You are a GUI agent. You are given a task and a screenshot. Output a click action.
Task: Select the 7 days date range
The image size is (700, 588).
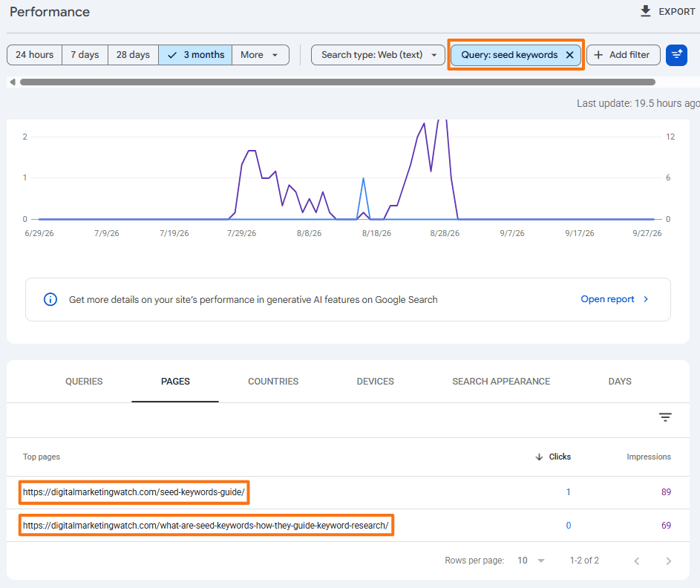pos(85,55)
